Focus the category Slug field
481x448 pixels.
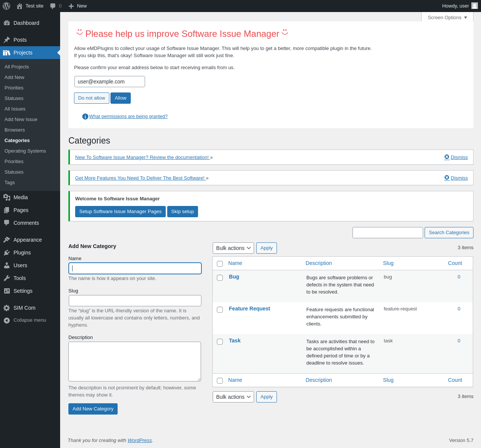point(135,301)
